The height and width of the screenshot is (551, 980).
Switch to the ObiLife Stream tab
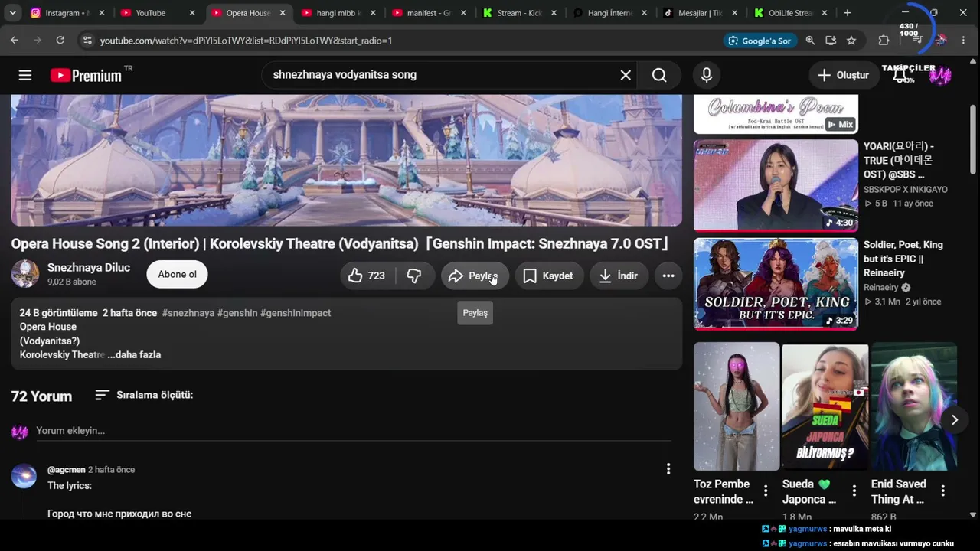tap(791, 13)
